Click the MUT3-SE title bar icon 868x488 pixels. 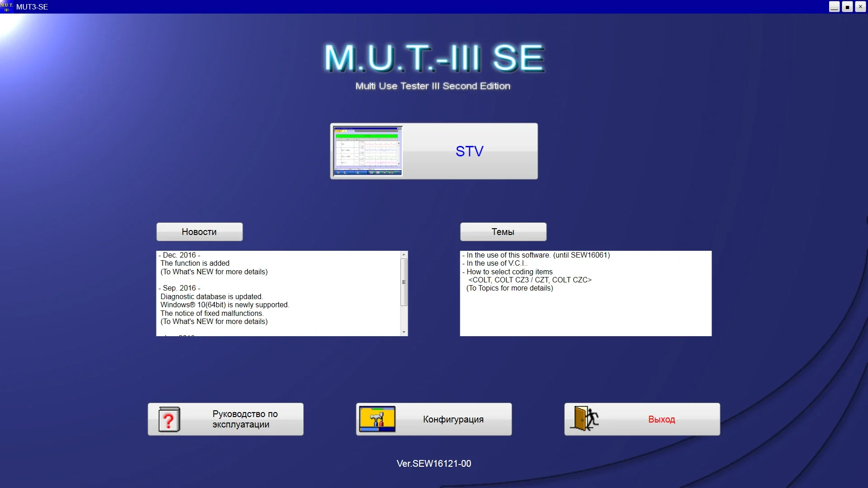[x=7, y=7]
